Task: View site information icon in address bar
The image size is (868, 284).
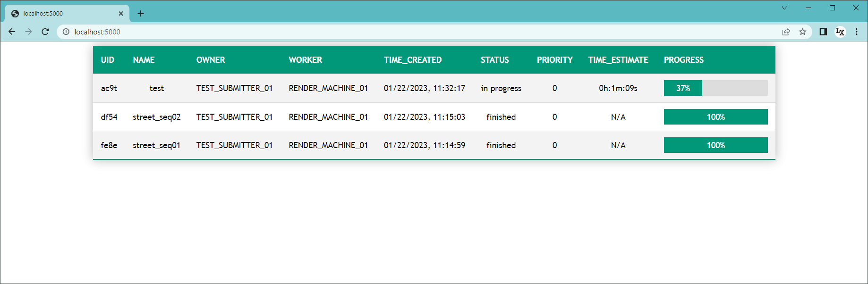Action: coord(66,32)
